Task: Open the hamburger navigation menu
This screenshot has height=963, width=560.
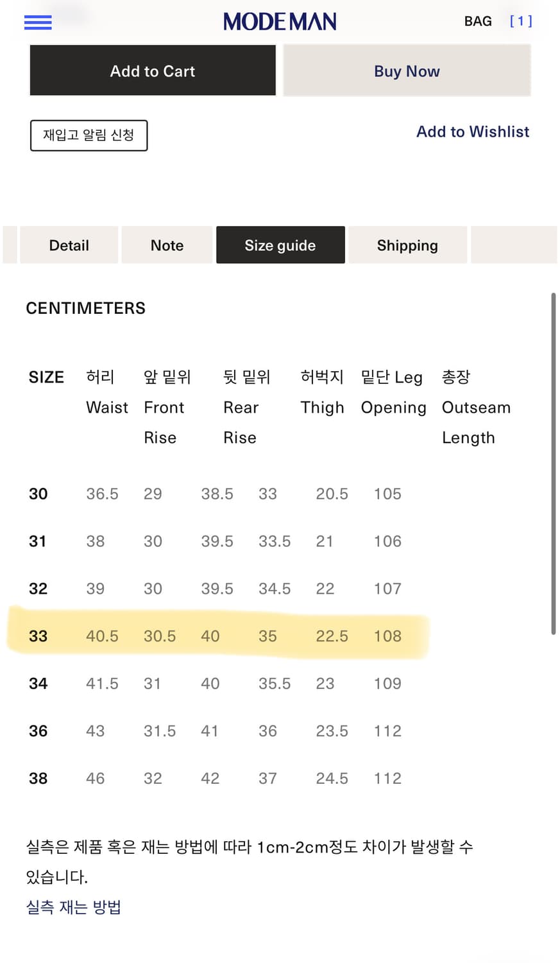Action: [37, 22]
